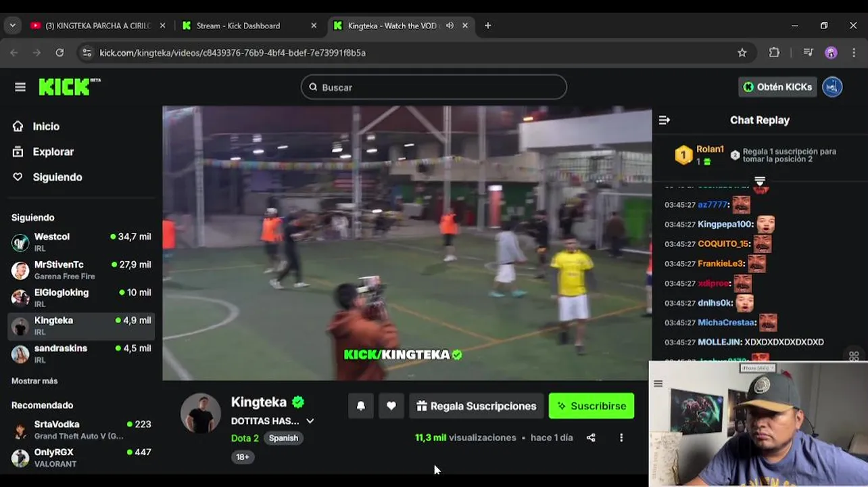Open Explorar in the sidebar
This screenshot has height=487, width=868.
pos(53,152)
